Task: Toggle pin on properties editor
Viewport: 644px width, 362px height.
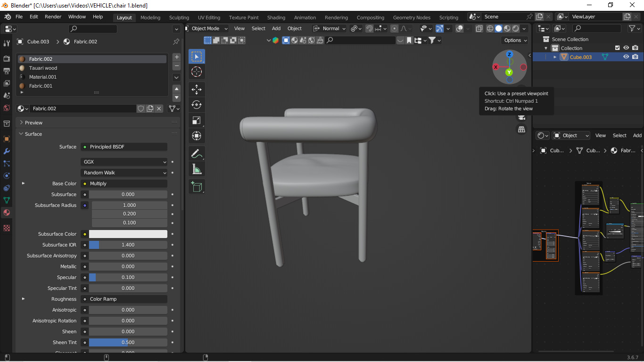Action: pyautogui.click(x=176, y=41)
